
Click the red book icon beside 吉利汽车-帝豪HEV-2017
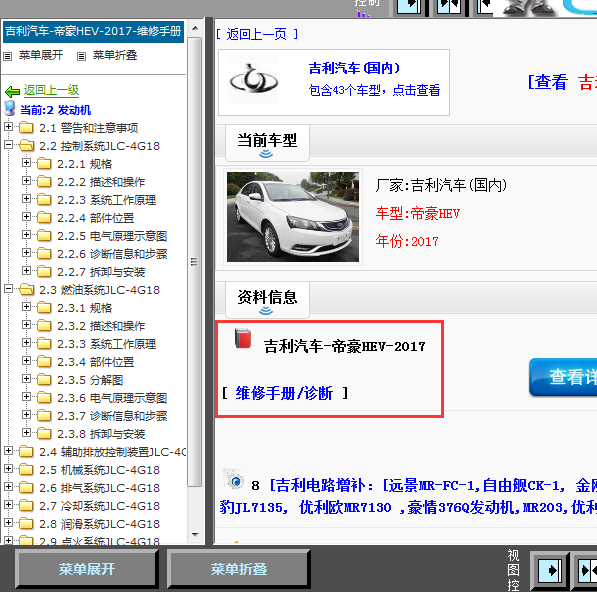point(243,338)
